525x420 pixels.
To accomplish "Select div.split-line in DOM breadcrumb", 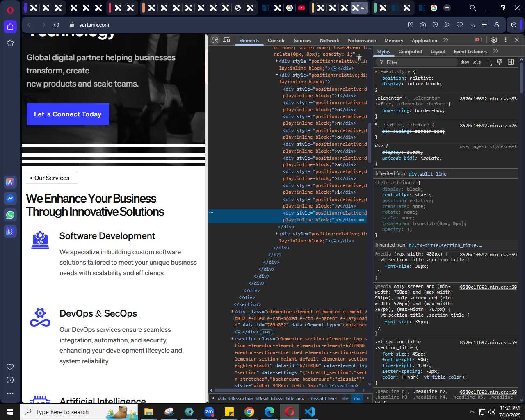I will tap(322, 398).
